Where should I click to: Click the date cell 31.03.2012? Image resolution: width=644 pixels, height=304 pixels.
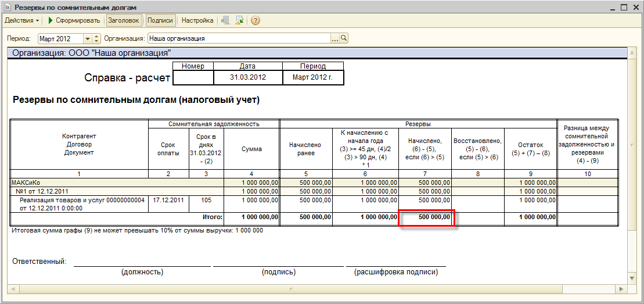pos(248,77)
